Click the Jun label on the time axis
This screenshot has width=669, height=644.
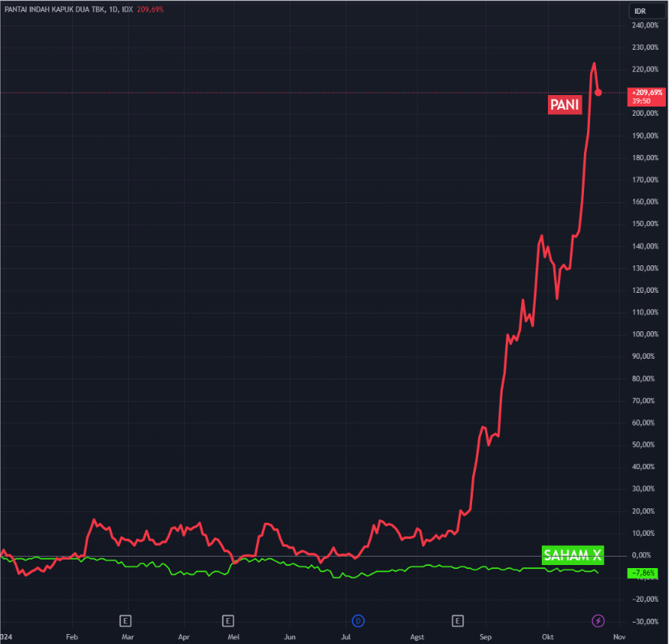(290, 637)
